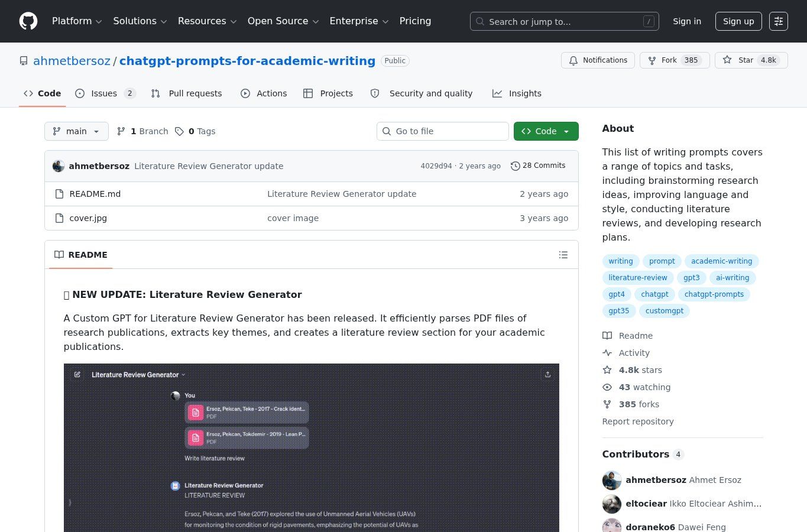Open the README.md file
The image size is (807, 532).
pos(95,194)
